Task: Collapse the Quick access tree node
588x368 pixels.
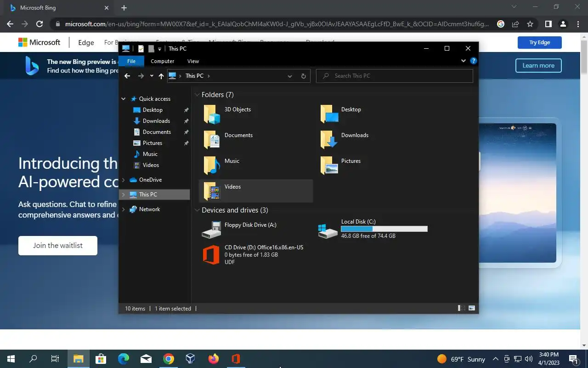Action: pyautogui.click(x=123, y=99)
